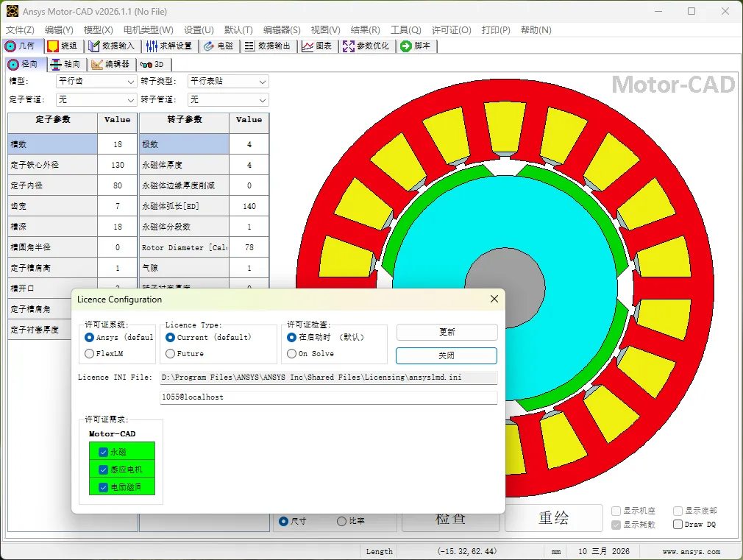Open the 数据输入 input data tab icon
The width and height of the screenshot is (743, 560).
tap(94, 46)
